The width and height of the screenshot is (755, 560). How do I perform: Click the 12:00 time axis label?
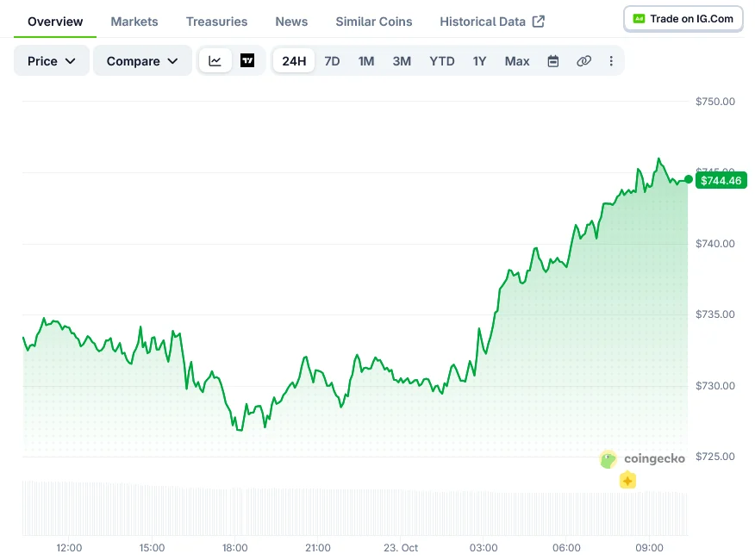69,547
